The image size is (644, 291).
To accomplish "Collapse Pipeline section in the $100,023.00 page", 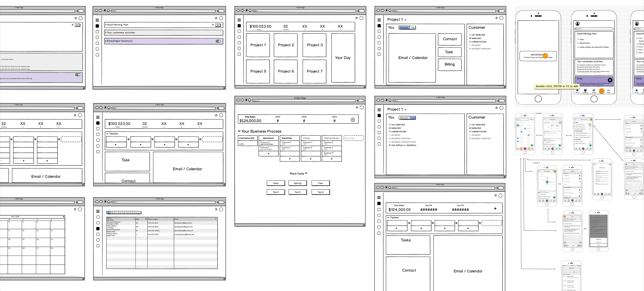I will pos(108,134).
